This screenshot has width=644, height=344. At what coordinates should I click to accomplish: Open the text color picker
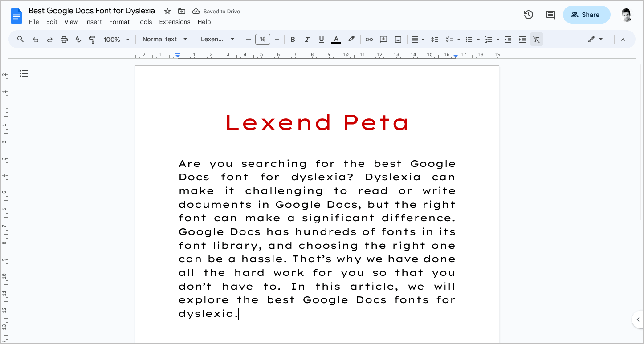(x=336, y=40)
